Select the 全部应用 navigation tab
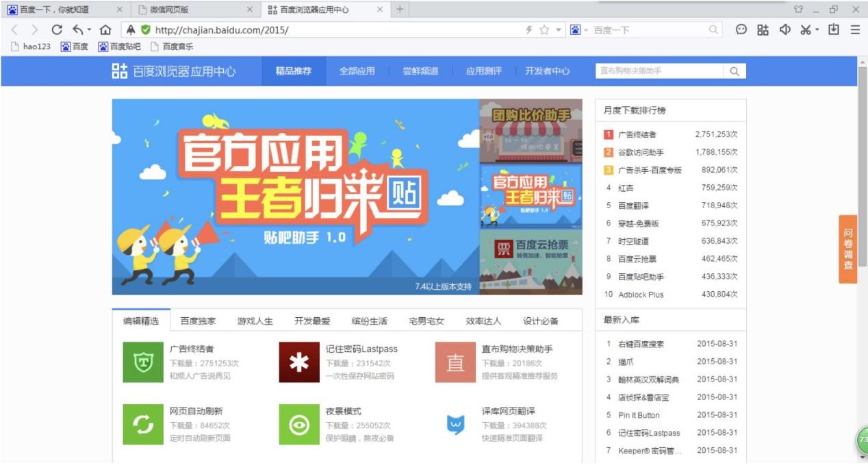Viewport: 868px width, 474px height. (357, 71)
